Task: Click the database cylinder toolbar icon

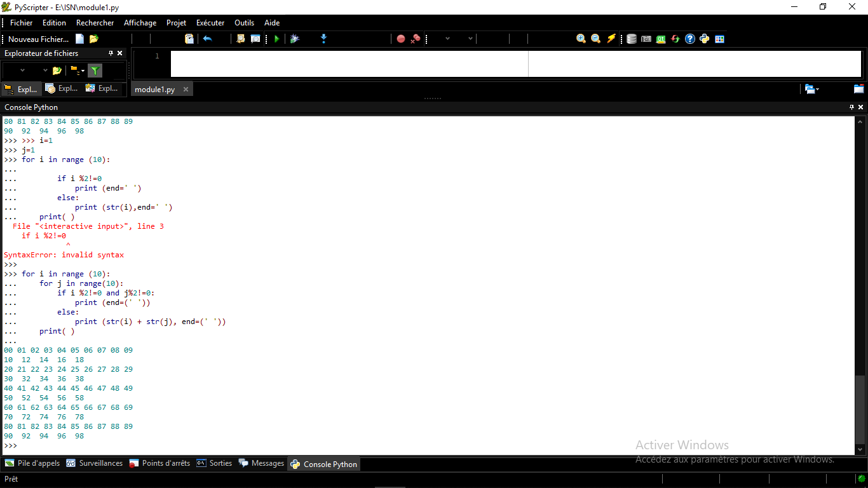Action: [x=632, y=39]
